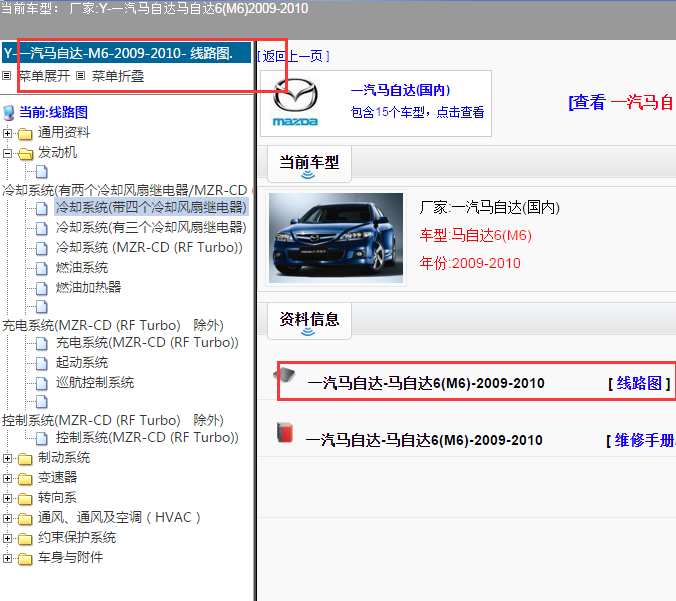Expand the 变速器 tree node
This screenshot has height=601, width=676.
click(7, 478)
